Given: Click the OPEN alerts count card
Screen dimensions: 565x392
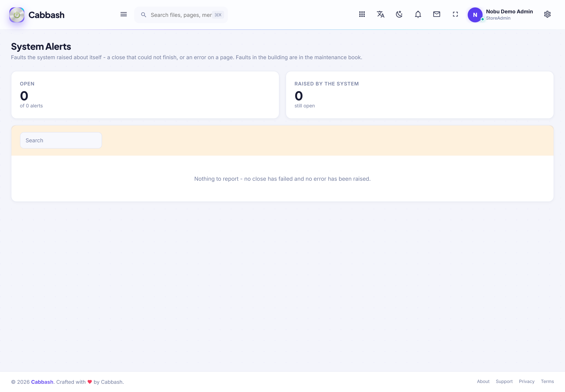Looking at the screenshot, I should pos(145,95).
